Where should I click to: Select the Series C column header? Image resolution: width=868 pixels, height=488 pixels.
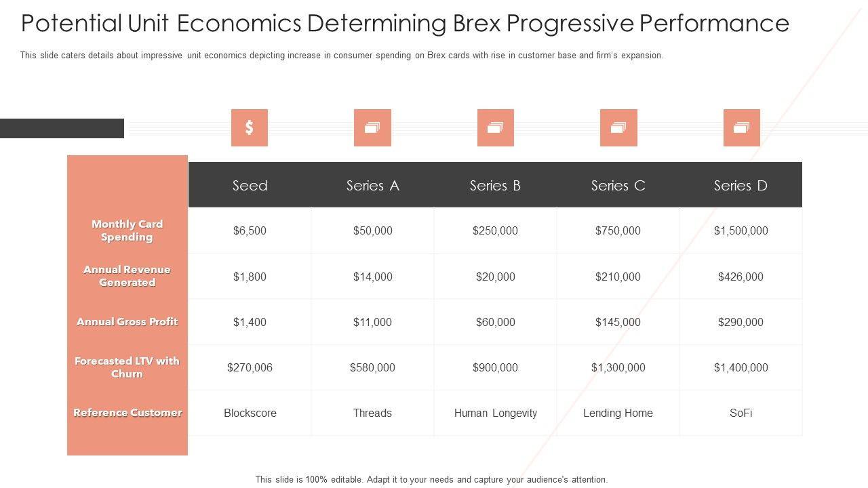click(618, 185)
